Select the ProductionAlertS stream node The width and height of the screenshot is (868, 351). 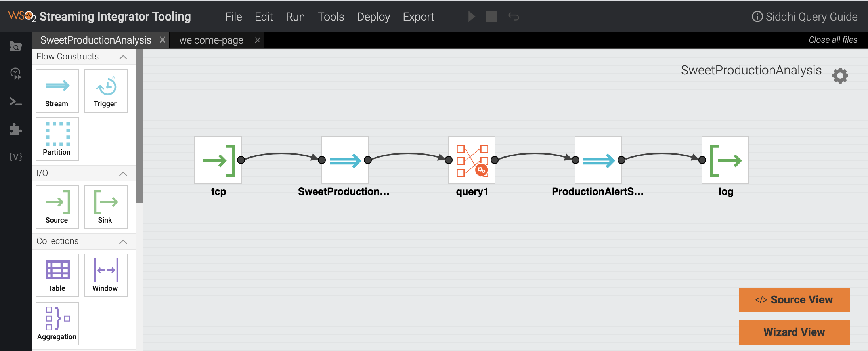[598, 160]
